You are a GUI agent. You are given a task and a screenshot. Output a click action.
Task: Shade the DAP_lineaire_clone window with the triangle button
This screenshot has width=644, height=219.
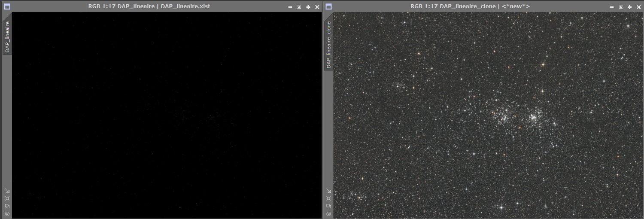pyautogui.click(x=621, y=7)
